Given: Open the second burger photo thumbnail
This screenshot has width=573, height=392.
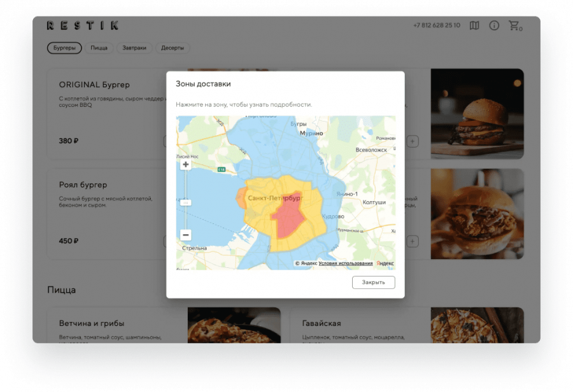Looking at the screenshot, I should click(x=478, y=214).
